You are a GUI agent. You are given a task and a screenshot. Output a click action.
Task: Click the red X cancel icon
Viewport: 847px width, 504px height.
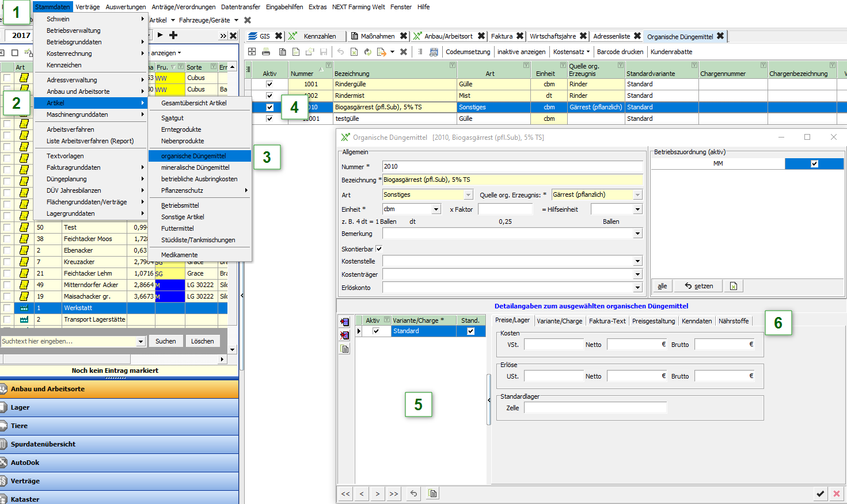(837, 494)
